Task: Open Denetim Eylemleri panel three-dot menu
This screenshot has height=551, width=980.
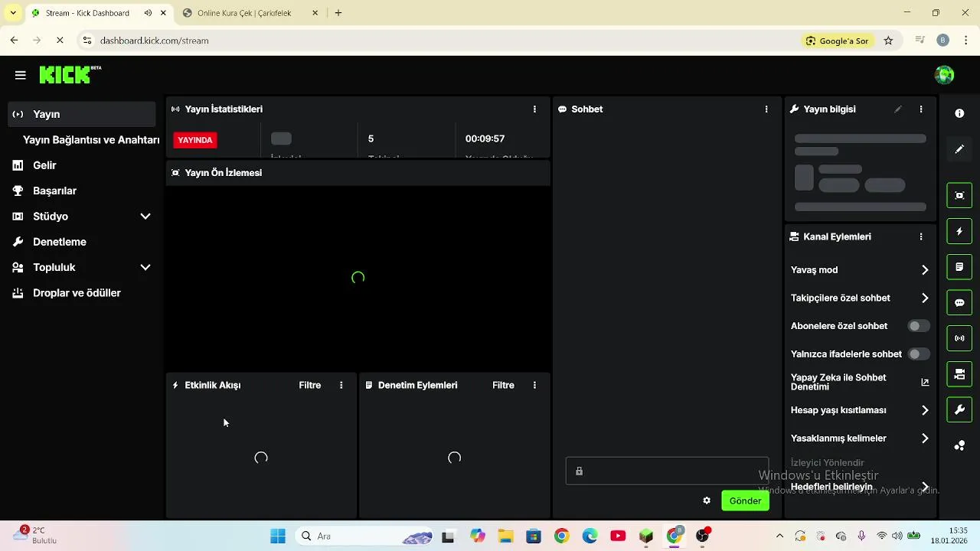Action: (x=534, y=386)
